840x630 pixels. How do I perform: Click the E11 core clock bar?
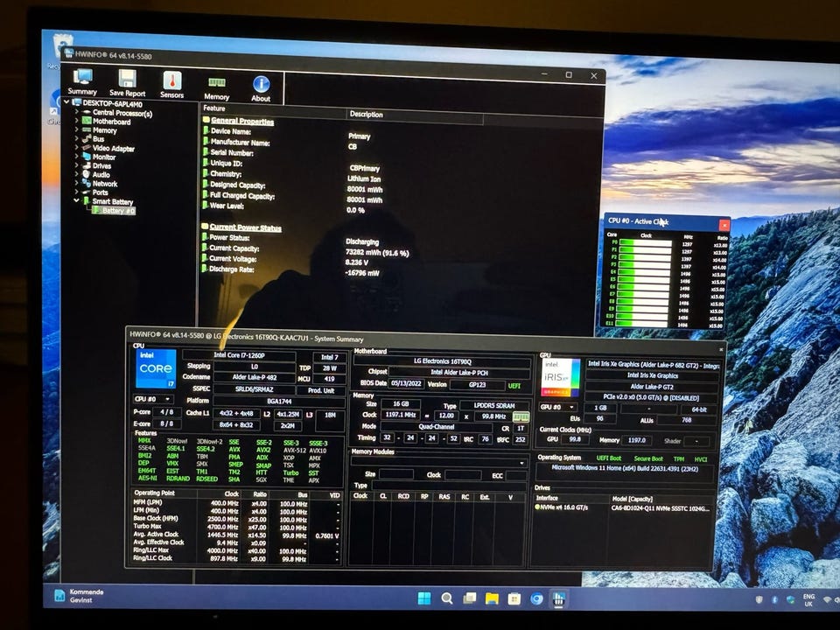pos(640,323)
